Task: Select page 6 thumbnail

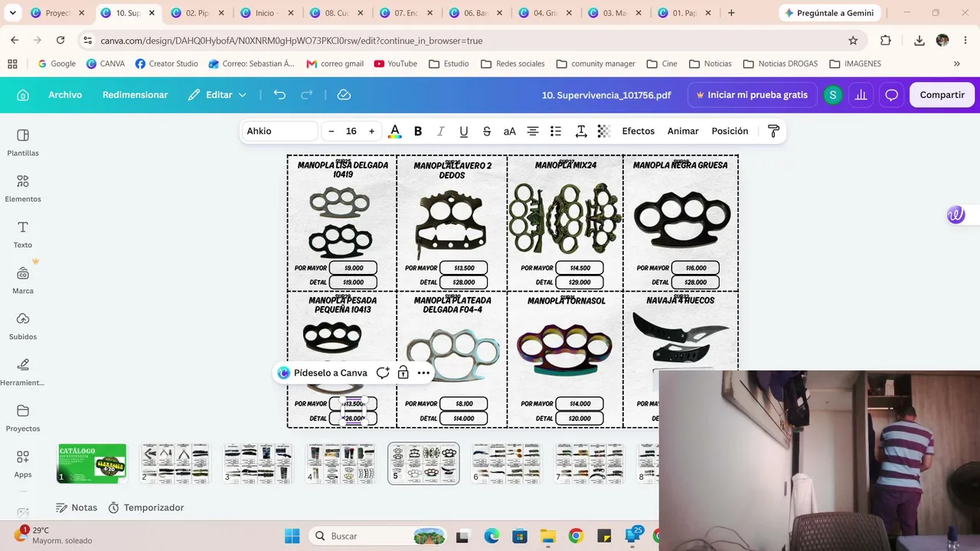Action: (x=506, y=463)
